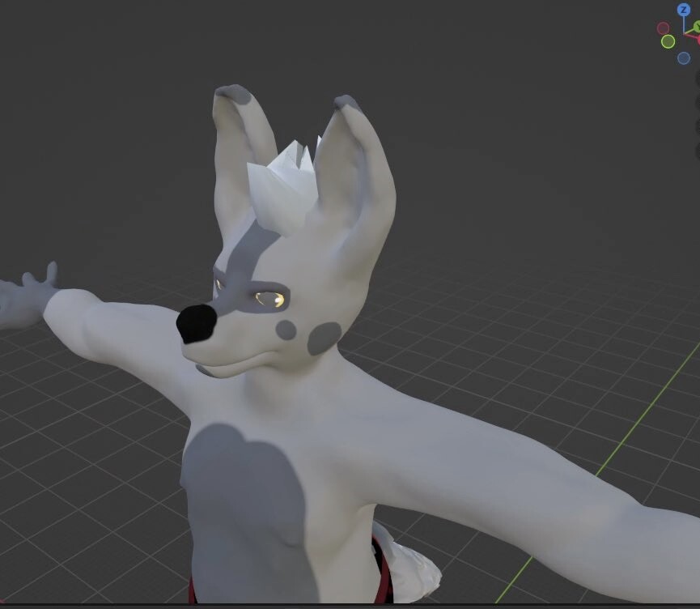The image size is (700, 609).
Task: Click the bottom blue negative Z gizmo ball
Action: click(x=684, y=57)
